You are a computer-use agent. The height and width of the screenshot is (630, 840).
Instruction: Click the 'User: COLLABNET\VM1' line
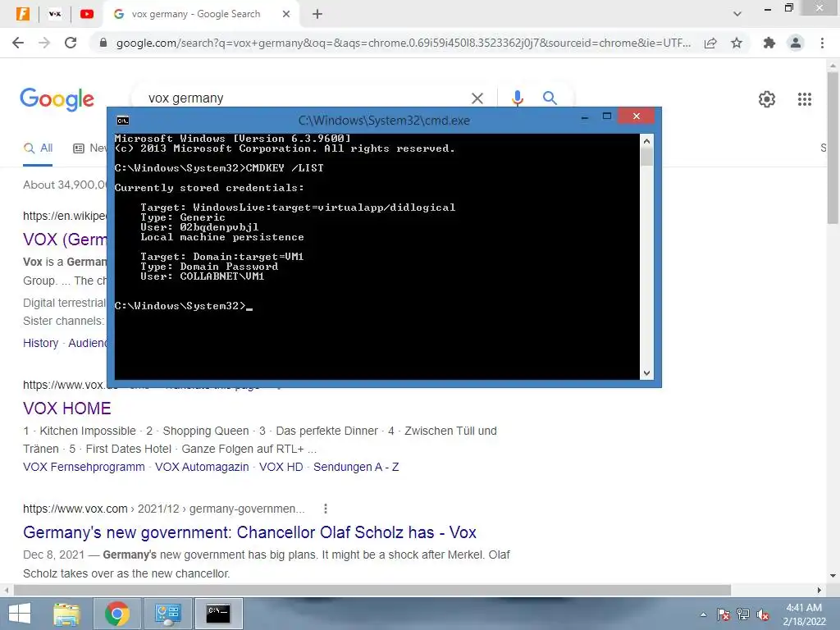pos(203,276)
